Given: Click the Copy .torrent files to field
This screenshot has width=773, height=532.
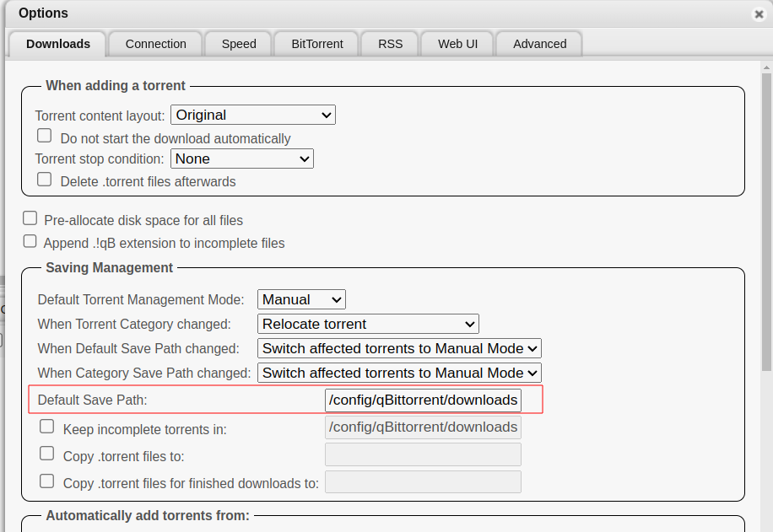Looking at the screenshot, I should pyautogui.click(x=423, y=454).
